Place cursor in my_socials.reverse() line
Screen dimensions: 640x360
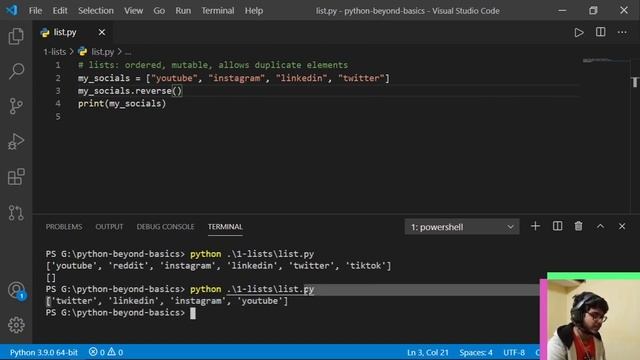point(130,91)
